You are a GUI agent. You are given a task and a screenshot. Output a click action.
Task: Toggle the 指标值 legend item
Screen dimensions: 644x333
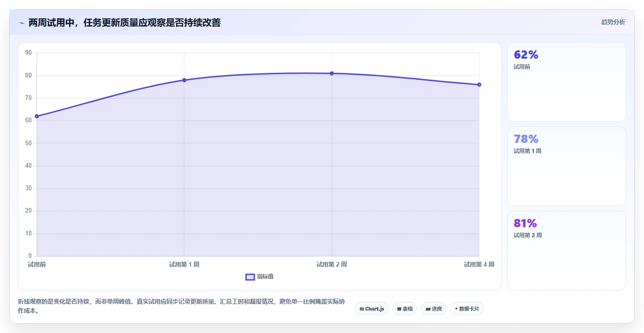(260, 277)
